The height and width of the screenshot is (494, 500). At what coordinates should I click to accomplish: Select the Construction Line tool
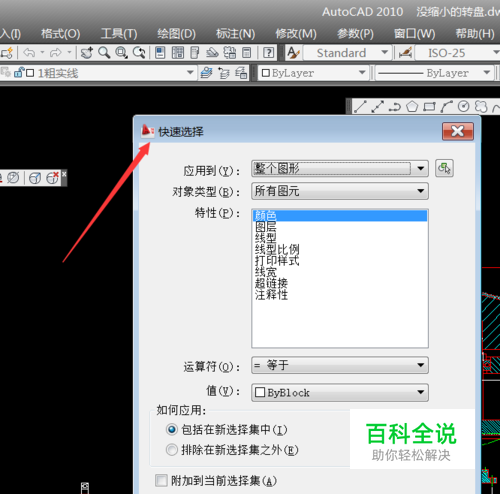377,107
